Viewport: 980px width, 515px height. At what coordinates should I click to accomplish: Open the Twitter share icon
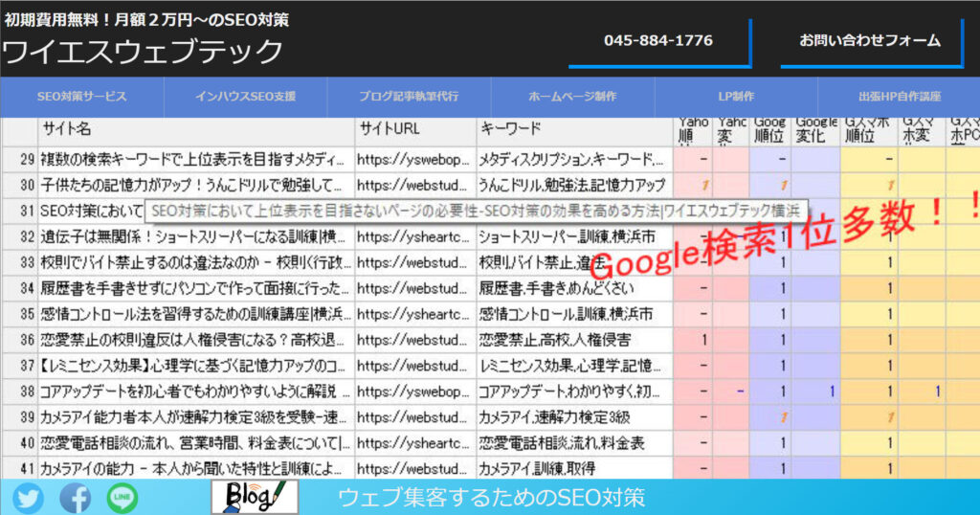pos(28,498)
